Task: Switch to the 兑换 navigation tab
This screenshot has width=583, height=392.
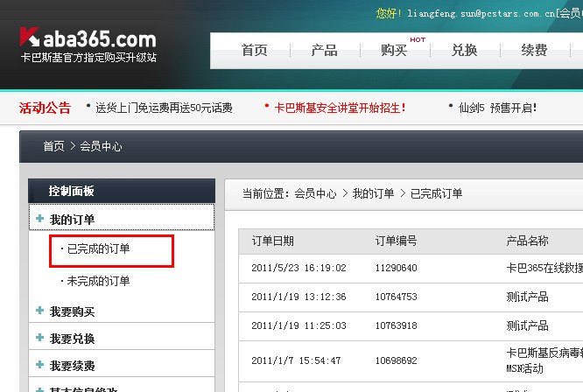Action: point(464,50)
